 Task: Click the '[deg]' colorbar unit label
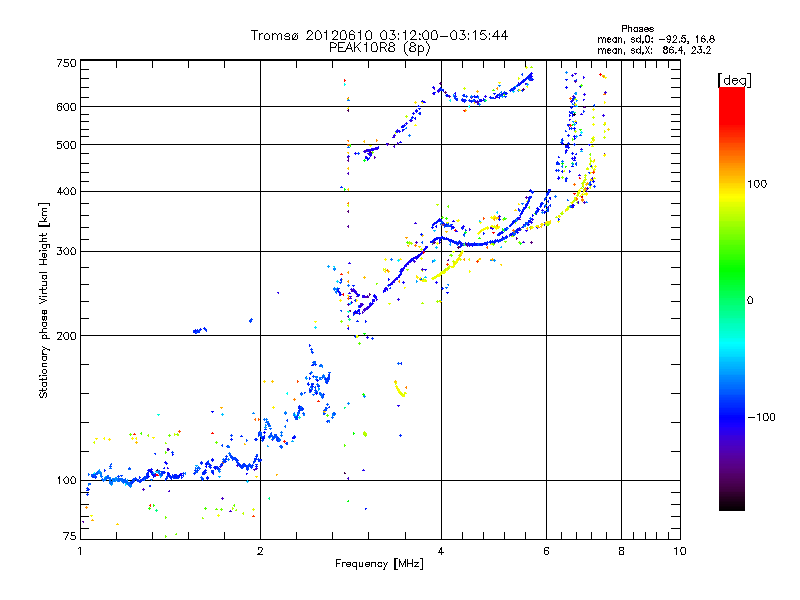point(734,80)
